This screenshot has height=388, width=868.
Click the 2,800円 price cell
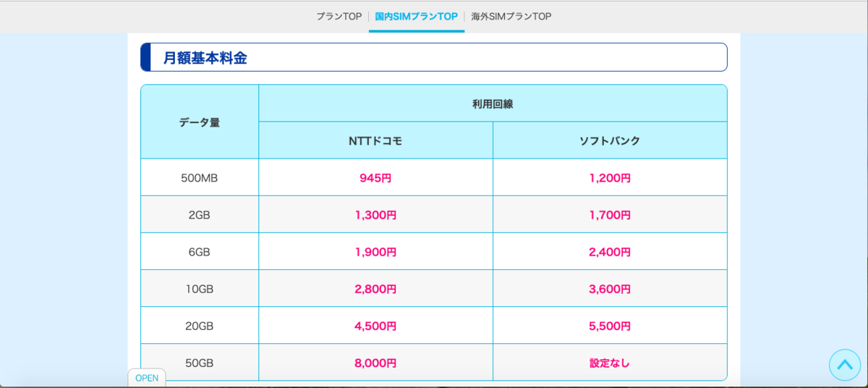pos(375,288)
